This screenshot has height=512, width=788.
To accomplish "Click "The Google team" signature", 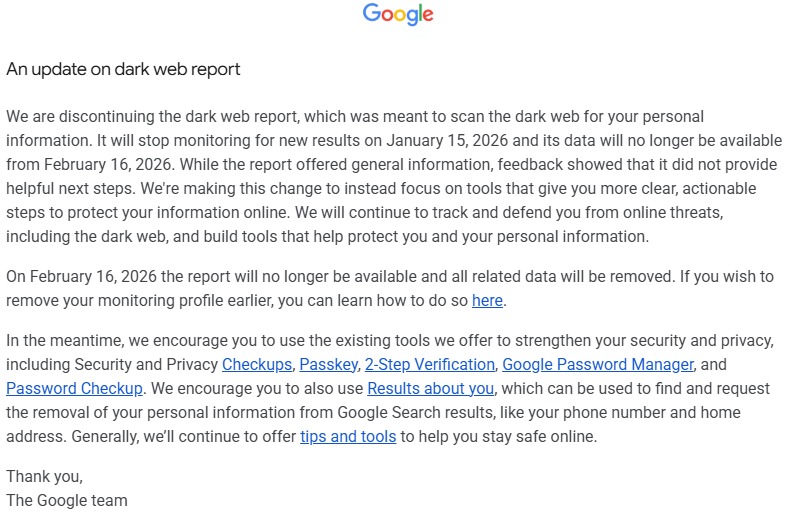I will tap(67, 500).
